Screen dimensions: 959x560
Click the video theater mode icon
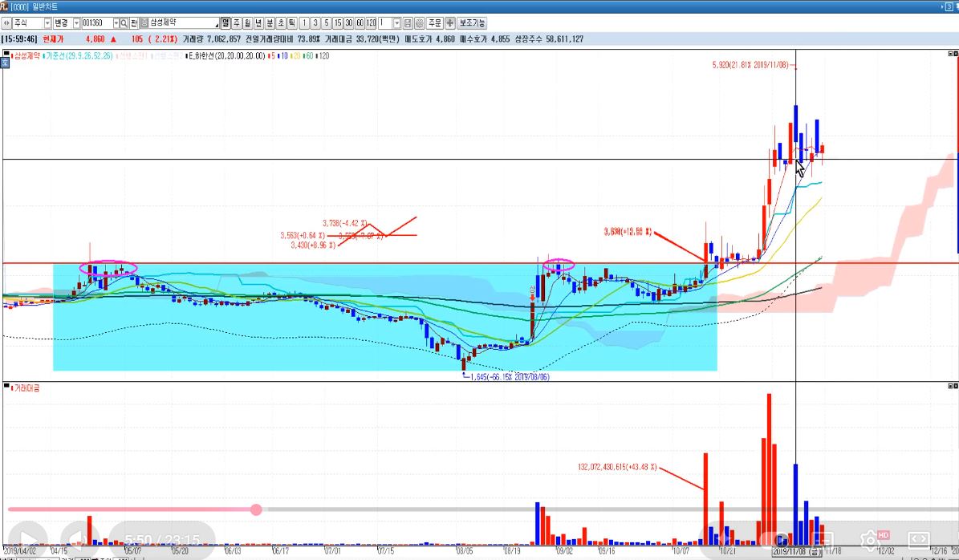919,540
